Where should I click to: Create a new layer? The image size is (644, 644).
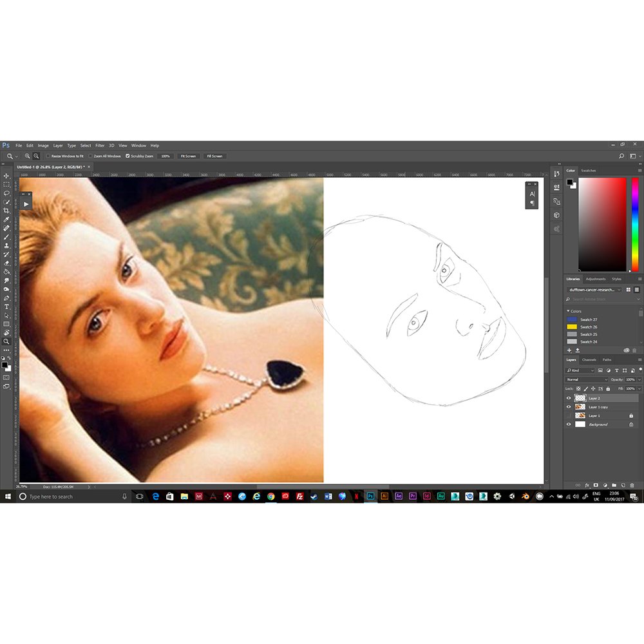click(x=623, y=485)
